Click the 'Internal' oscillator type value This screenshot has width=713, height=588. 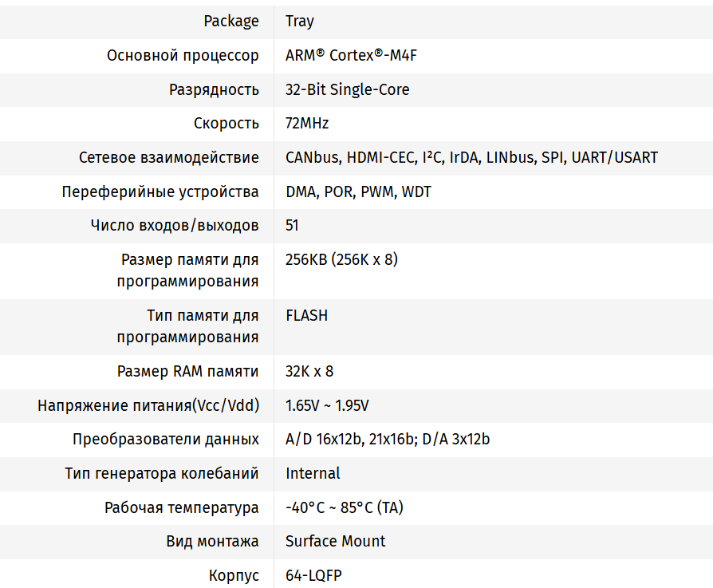tap(313, 473)
